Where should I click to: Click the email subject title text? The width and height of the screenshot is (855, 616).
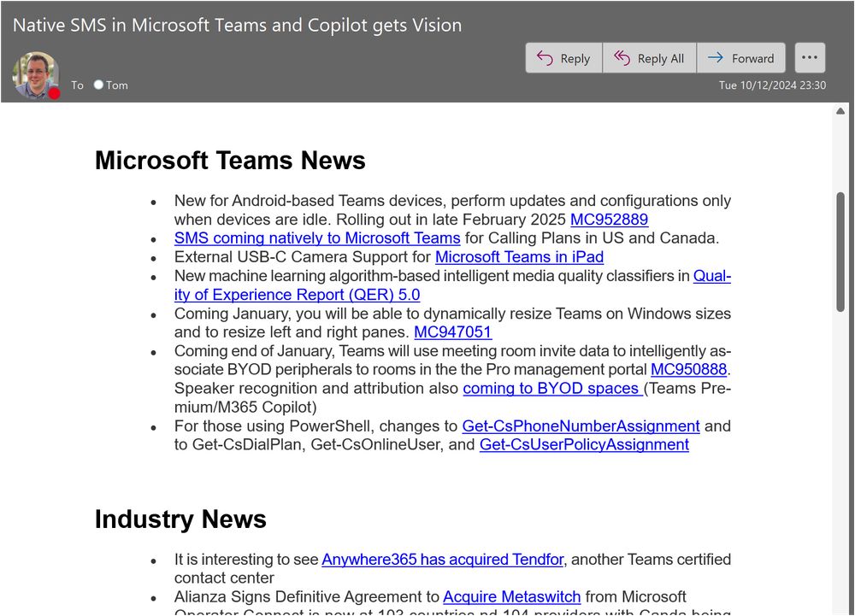pos(237,25)
